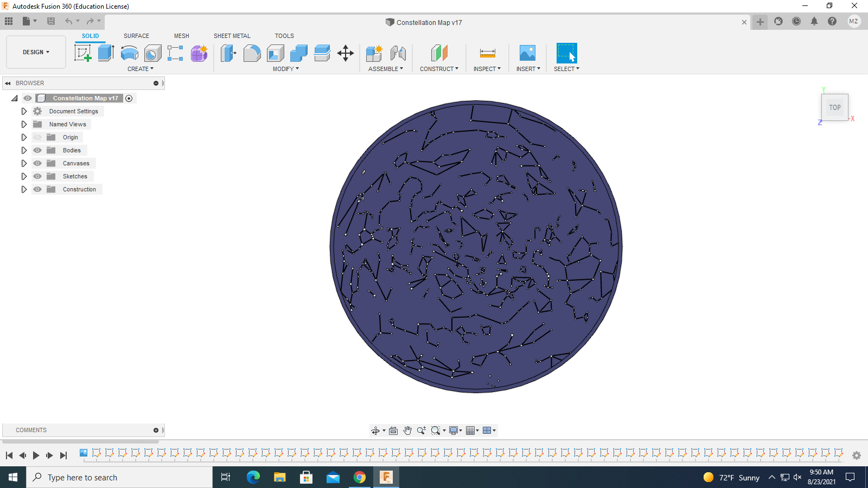Activate the Extrude tool
Viewport: 868px width, 488px height.
coord(105,53)
